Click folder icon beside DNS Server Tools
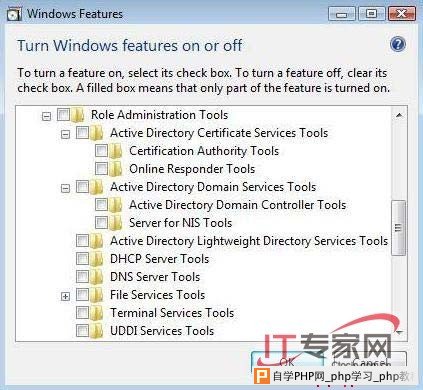 point(97,277)
